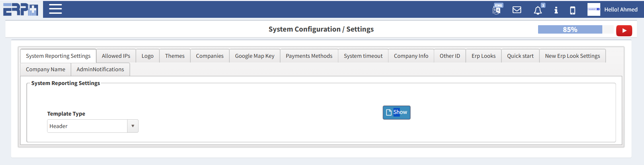The width and height of the screenshot is (644, 165).
Task: Open the notifications bell
Action: [x=538, y=10]
